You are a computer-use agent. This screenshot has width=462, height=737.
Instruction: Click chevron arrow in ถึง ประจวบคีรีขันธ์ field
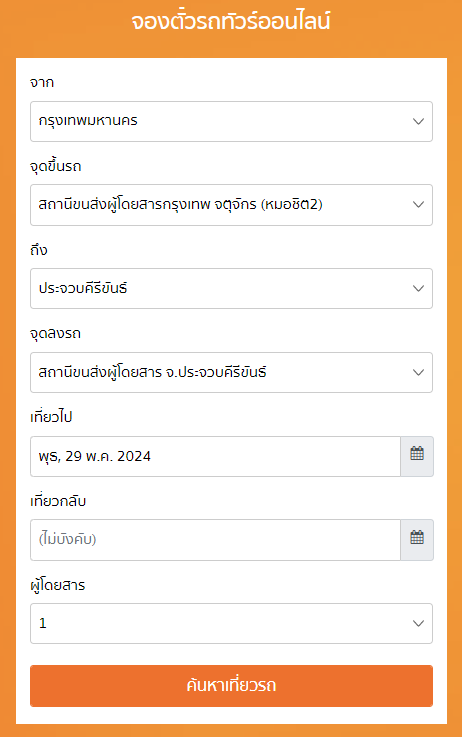[418, 289]
